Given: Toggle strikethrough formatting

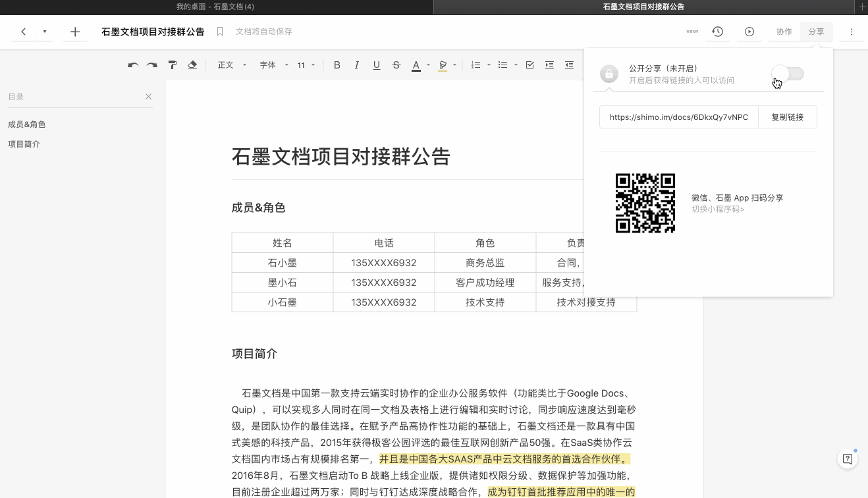Looking at the screenshot, I should click(x=396, y=65).
